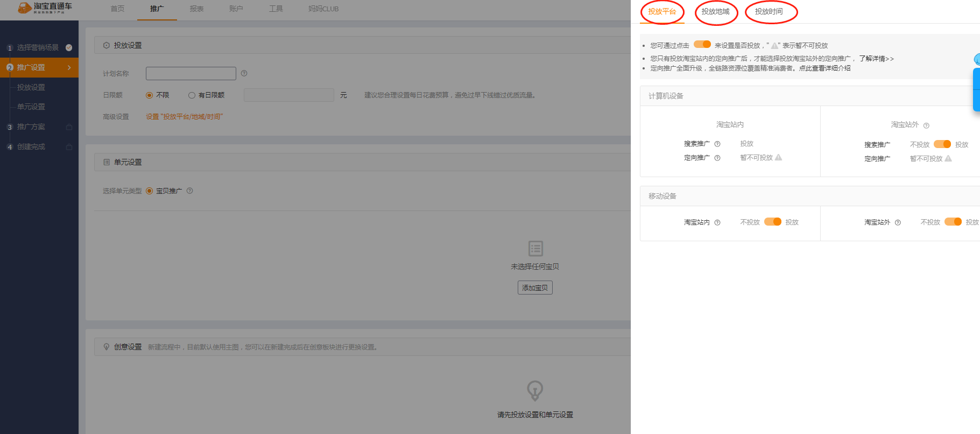
Task: Click the 计划名称 text field
Action: tap(191, 73)
